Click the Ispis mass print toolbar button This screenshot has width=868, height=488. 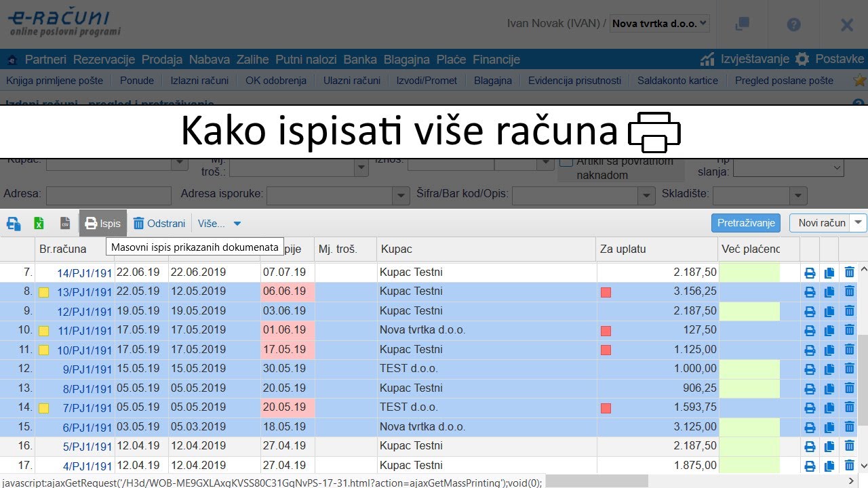pyautogui.click(x=103, y=223)
